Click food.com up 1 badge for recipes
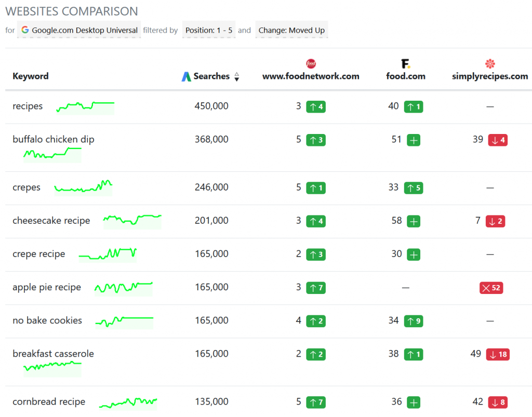The height and width of the screenshot is (417, 532). [414, 107]
